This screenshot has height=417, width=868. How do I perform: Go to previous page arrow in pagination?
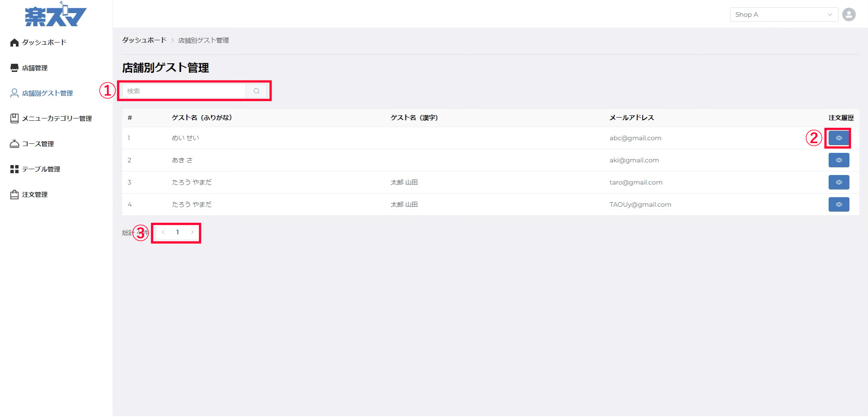pos(163,232)
